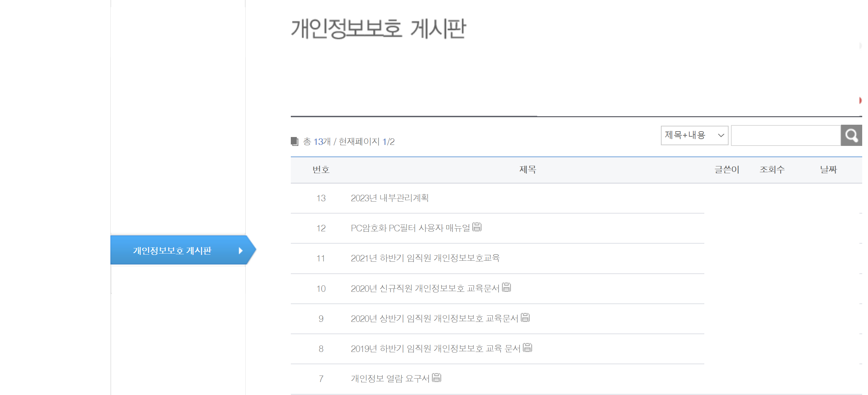Open 2020년 상반기 임직원 교육문서 post

coord(434,318)
